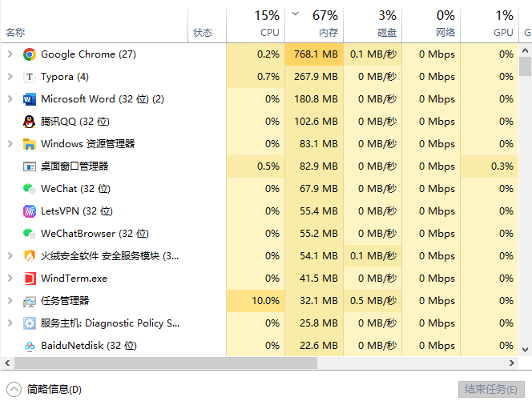Viewport: 532px width, 409px height.
Task: Click the Google Chrome icon
Action: point(30,54)
